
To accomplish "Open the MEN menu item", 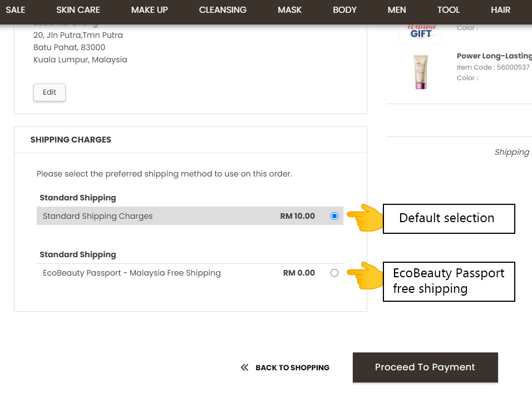I will click(397, 9).
